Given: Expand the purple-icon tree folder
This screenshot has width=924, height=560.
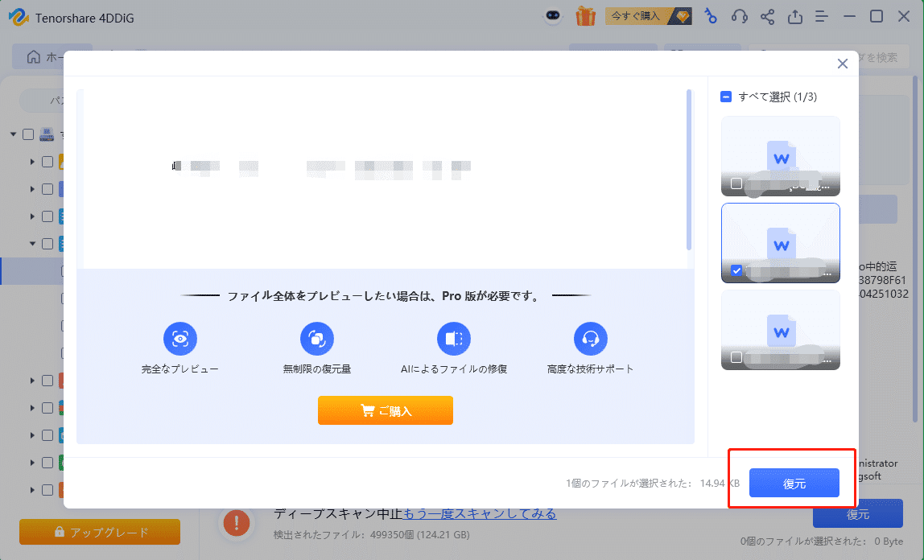Looking at the screenshot, I should (x=32, y=189).
